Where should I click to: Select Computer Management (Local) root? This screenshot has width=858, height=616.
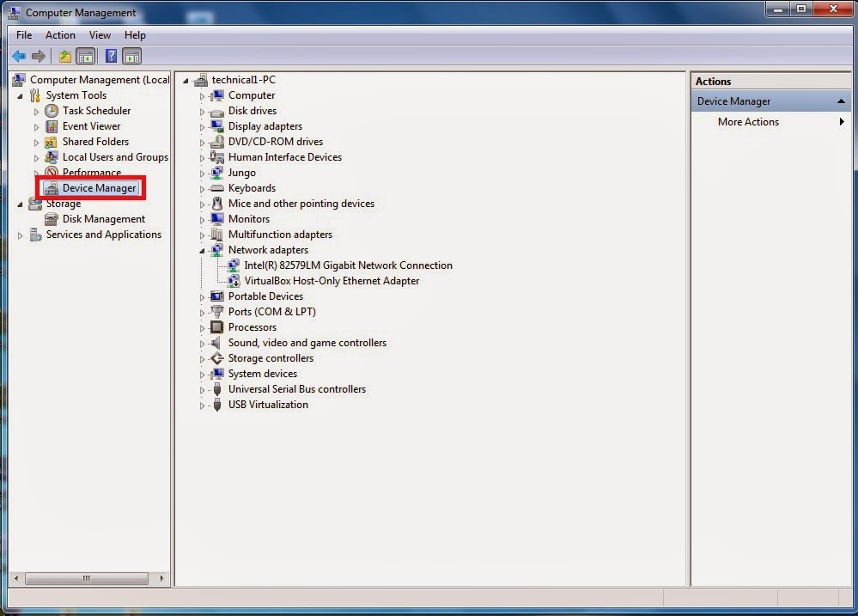[x=100, y=80]
